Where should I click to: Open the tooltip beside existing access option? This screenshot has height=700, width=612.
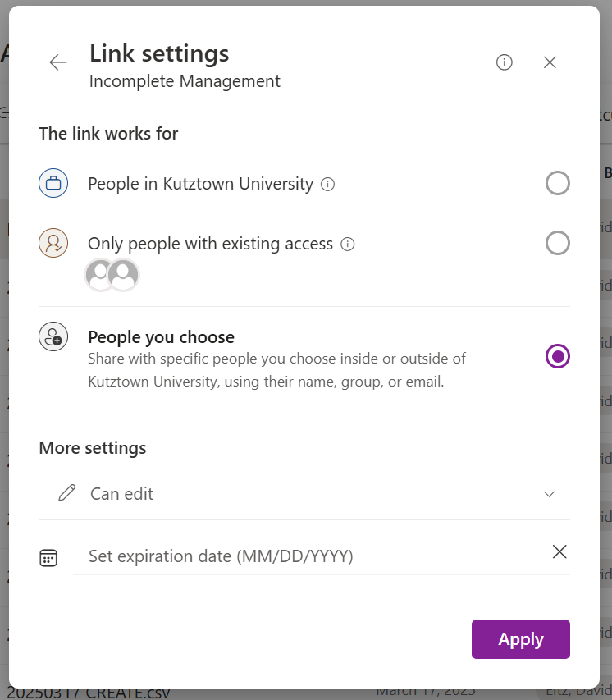(x=348, y=244)
